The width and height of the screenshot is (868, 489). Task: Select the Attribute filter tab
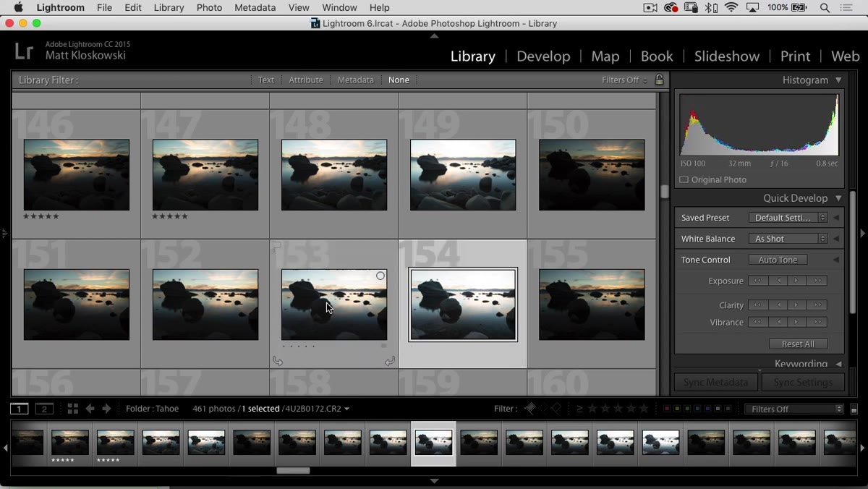(x=306, y=80)
